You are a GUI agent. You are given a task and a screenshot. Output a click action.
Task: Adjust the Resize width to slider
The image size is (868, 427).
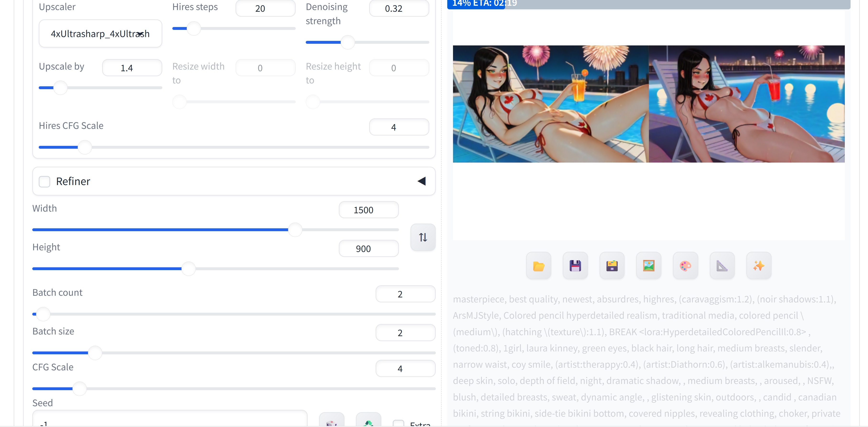point(234,101)
